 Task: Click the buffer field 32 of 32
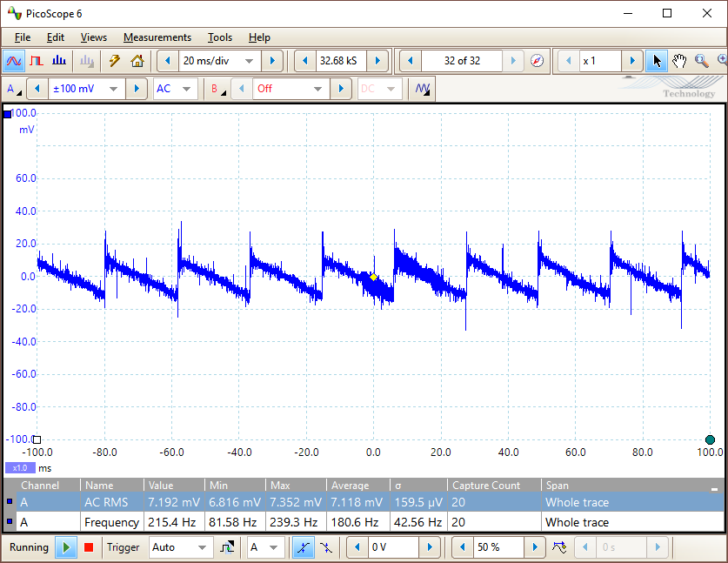pyautogui.click(x=462, y=61)
